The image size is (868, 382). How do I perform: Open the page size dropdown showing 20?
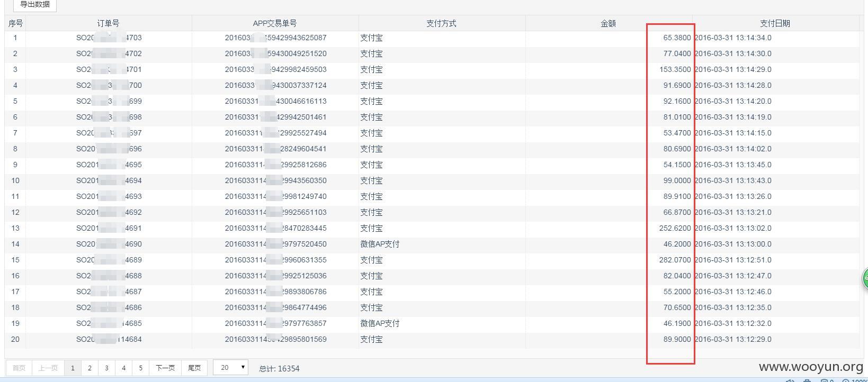pyautogui.click(x=231, y=367)
